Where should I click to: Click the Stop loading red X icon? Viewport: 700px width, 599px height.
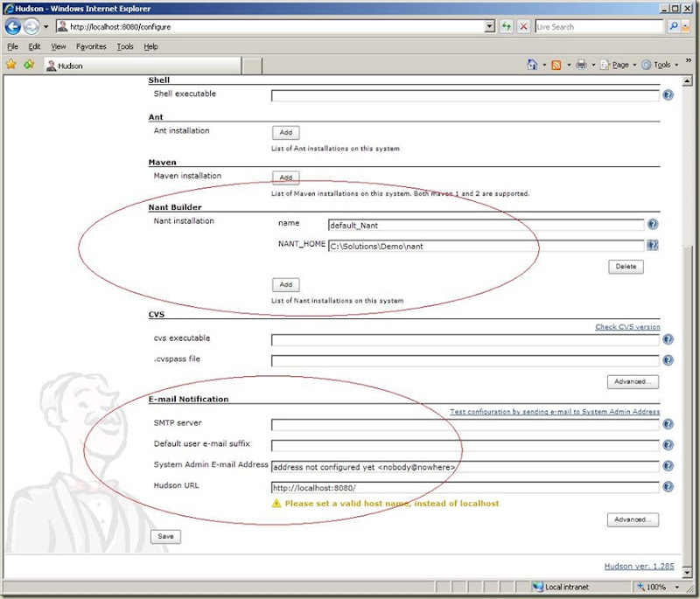click(523, 27)
